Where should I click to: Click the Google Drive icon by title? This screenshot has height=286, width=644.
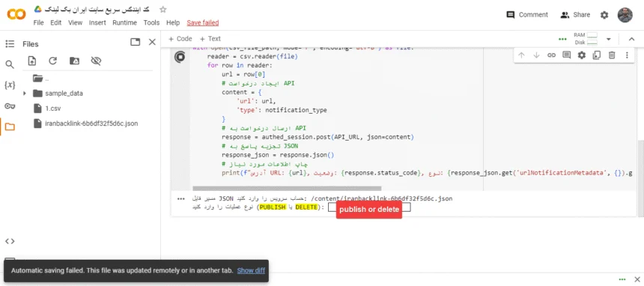pyautogui.click(x=37, y=9)
